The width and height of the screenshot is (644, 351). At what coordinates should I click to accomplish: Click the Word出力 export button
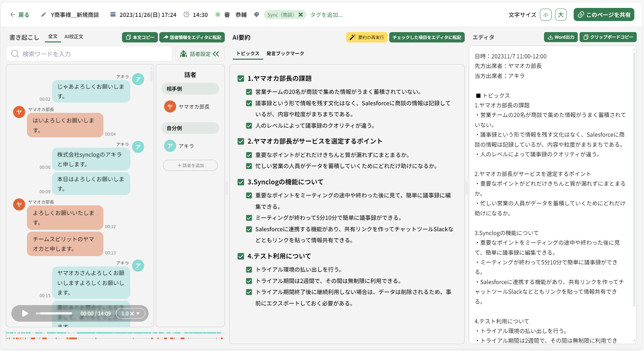(x=561, y=37)
